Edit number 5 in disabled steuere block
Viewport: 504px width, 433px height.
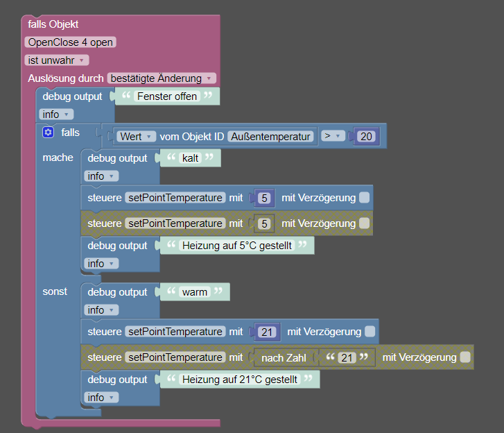[x=264, y=223]
